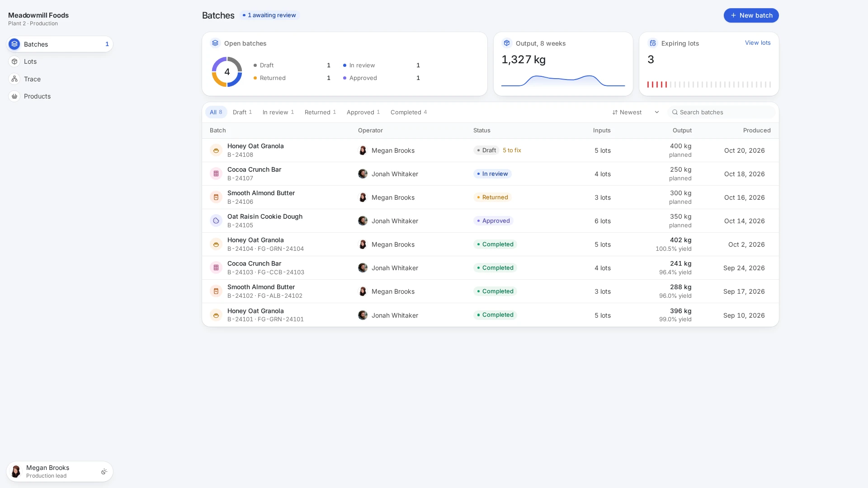Viewport: 868px width, 488px height.
Task: Click the expiring lots bar strip
Action: [709, 84]
